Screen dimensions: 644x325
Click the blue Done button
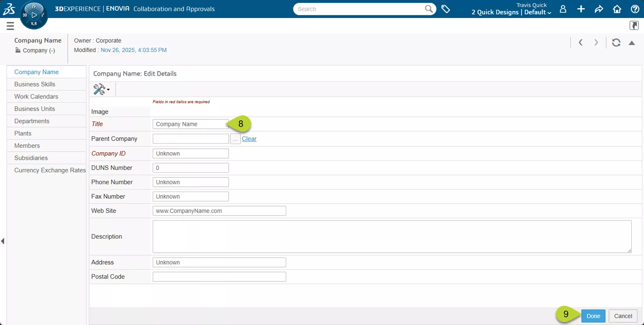point(593,316)
